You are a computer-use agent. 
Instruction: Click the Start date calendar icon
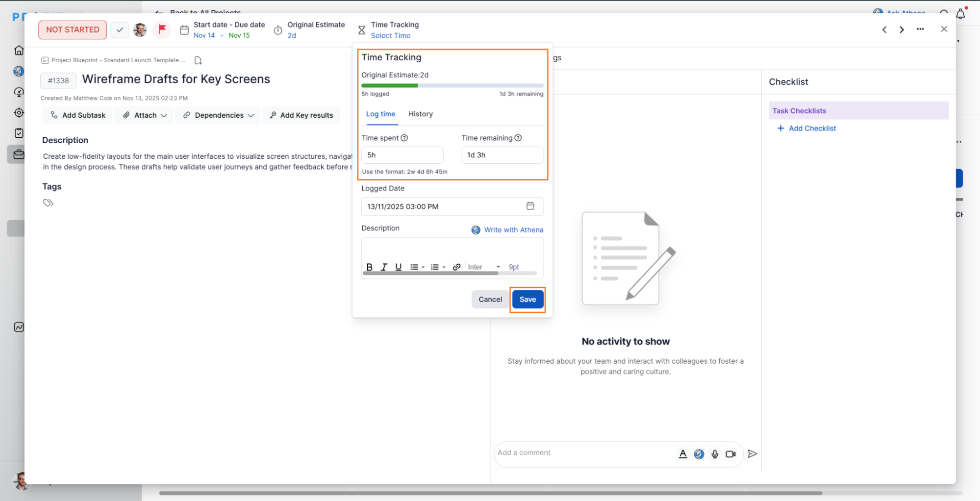(x=184, y=30)
